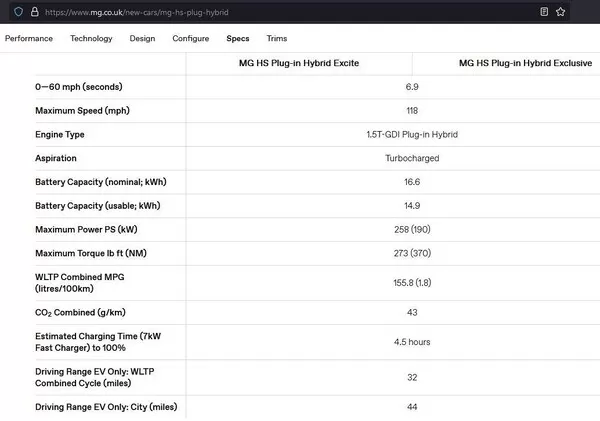Click the 6.9 acceleration value
This screenshot has height=421, width=600.
(x=412, y=87)
